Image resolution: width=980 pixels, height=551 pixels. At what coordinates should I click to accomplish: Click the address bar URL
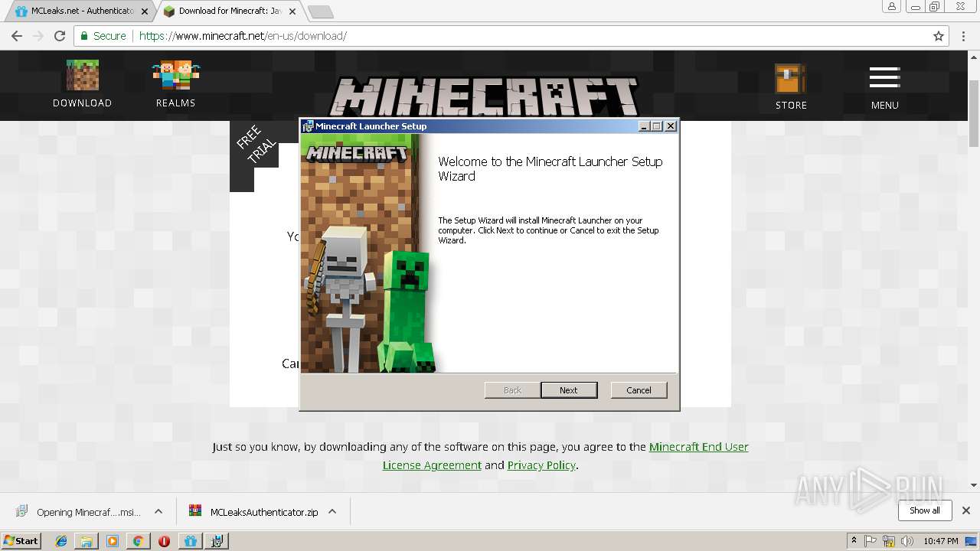point(243,36)
